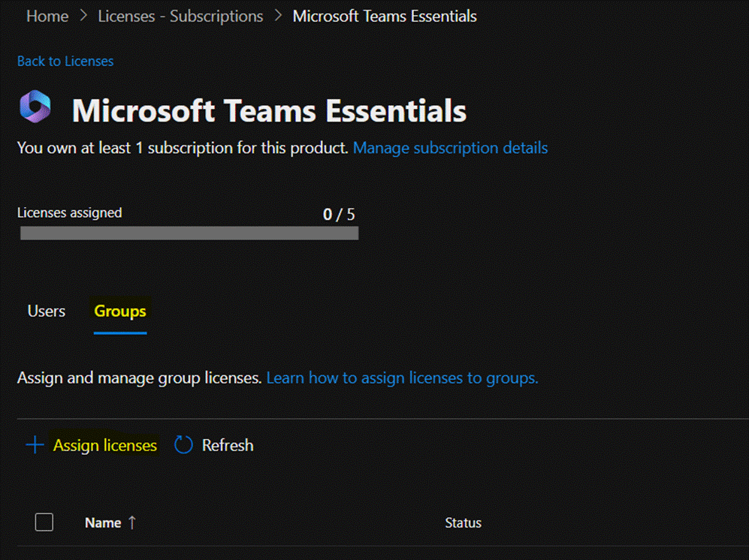749x560 pixels.
Task: Sort by the Name column header
Action: click(x=103, y=522)
